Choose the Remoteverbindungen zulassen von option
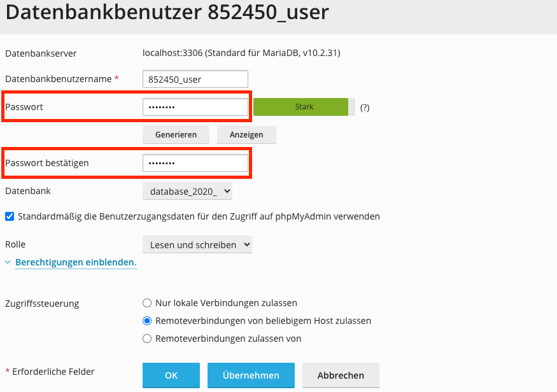 tap(148, 339)
